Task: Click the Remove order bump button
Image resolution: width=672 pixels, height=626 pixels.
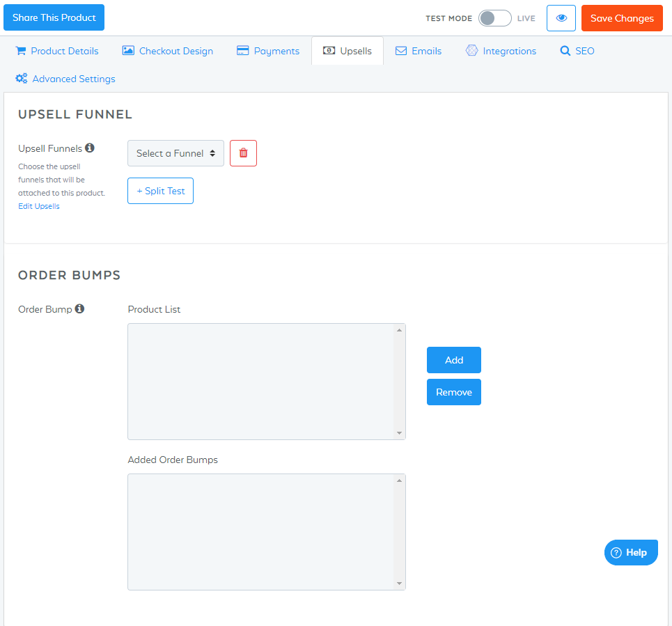Action: click(454, 392)
